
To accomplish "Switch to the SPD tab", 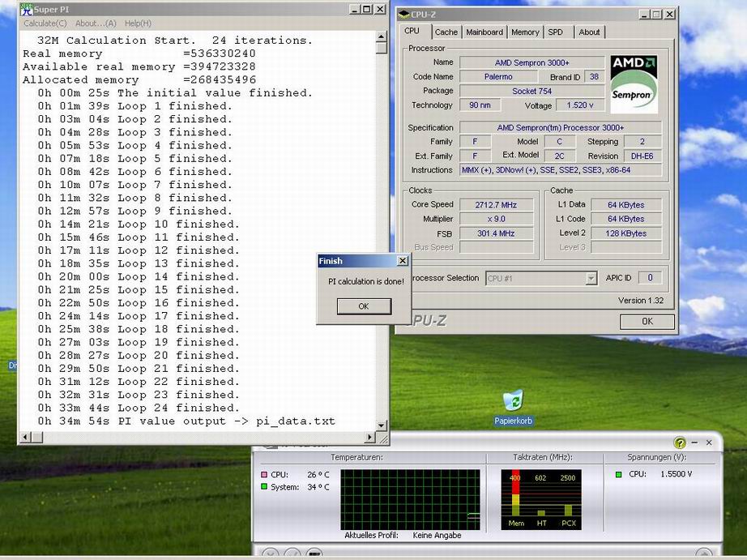I will (x=556, y=32).
